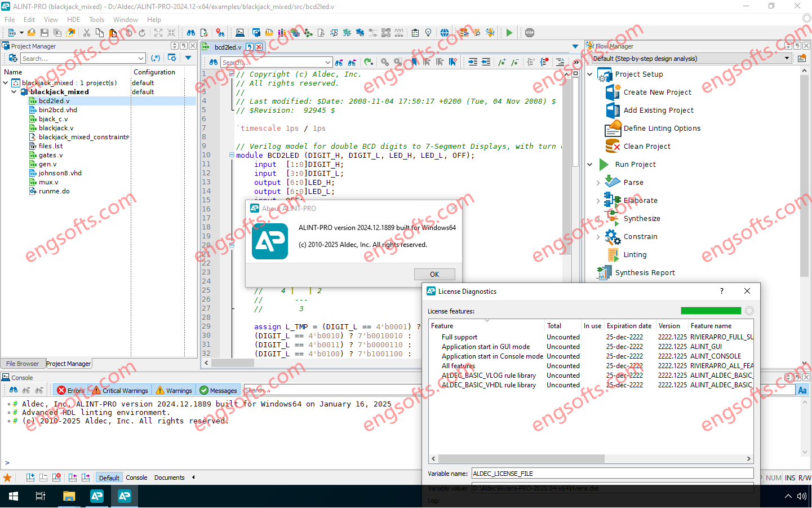This screenshot has height=508, width=812.
Task: Toggle the Default layout button in bottom bar
Action: click(109, 478)
